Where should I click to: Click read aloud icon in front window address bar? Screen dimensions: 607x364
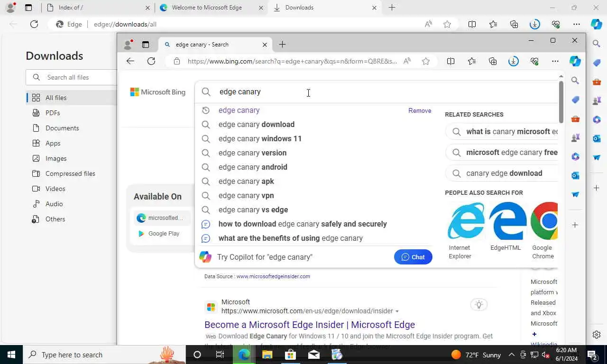coord(407,61)
